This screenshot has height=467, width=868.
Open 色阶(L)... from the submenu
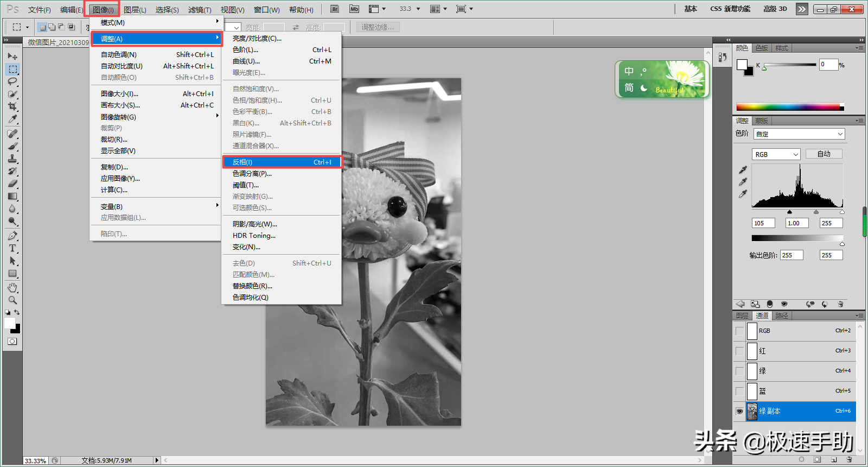click(x=282, y=50)
